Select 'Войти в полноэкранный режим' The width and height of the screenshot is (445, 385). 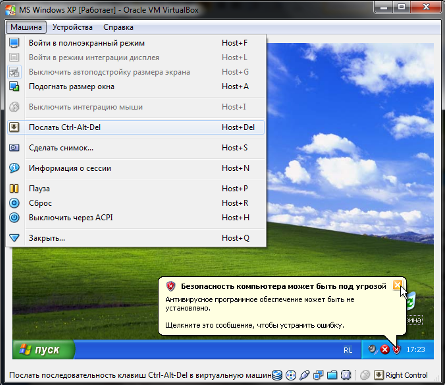136,43
